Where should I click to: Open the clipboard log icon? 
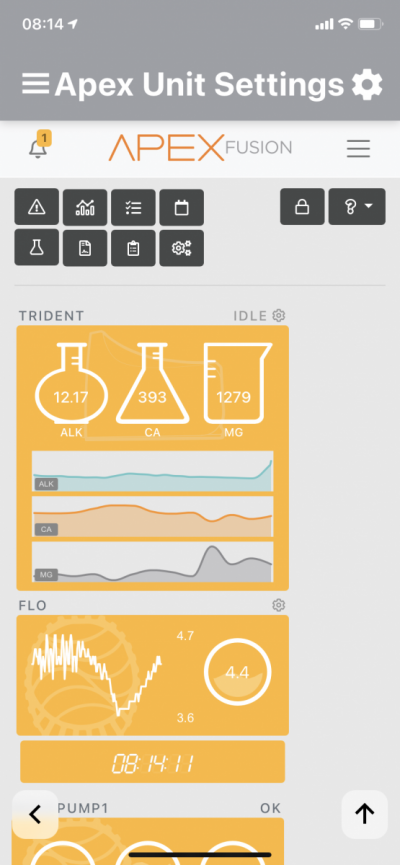pyautogui.click(x=134, y=248)
